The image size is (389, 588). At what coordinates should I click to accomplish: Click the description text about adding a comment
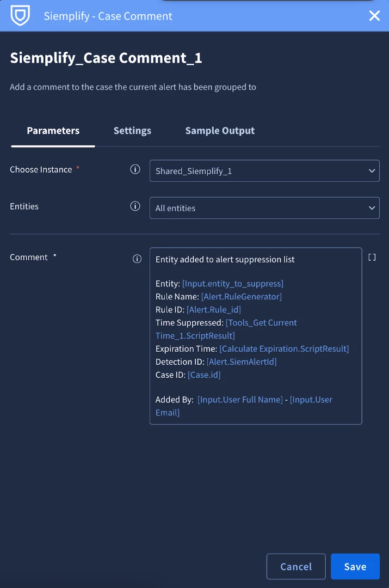(133, 87)
